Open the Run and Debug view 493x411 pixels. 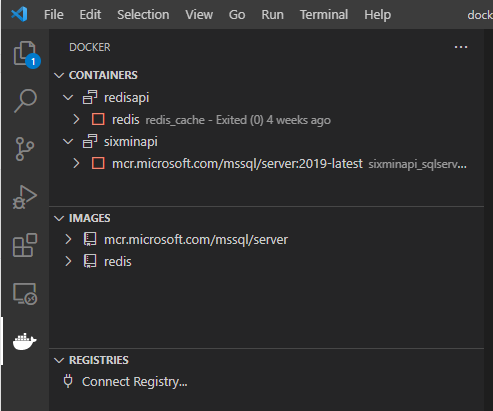(x=25, y=197)
